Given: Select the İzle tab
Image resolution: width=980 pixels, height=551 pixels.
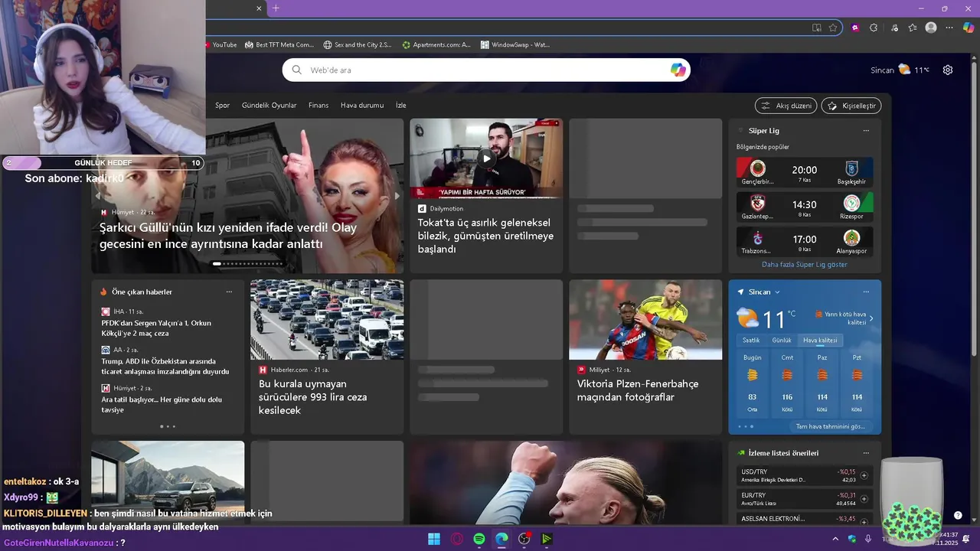Looking at the screenshot, I should [401, 106].
